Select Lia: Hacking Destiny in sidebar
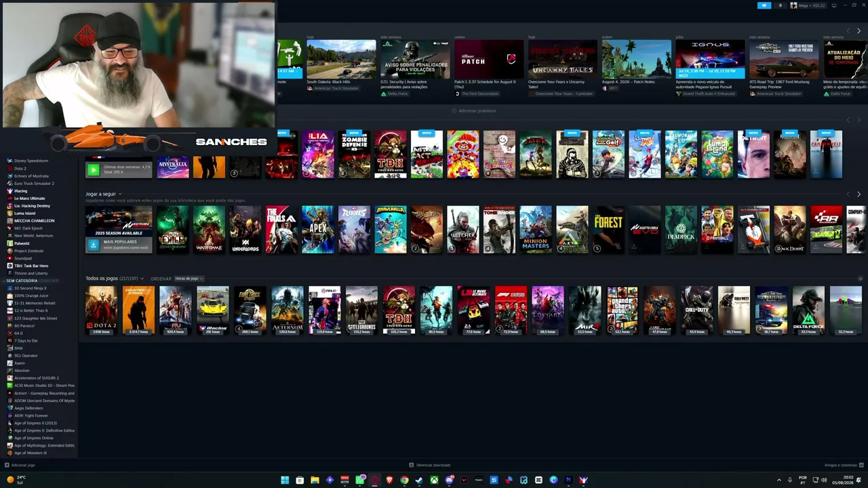Screen dimensions: 868x488 pos(32,205)
